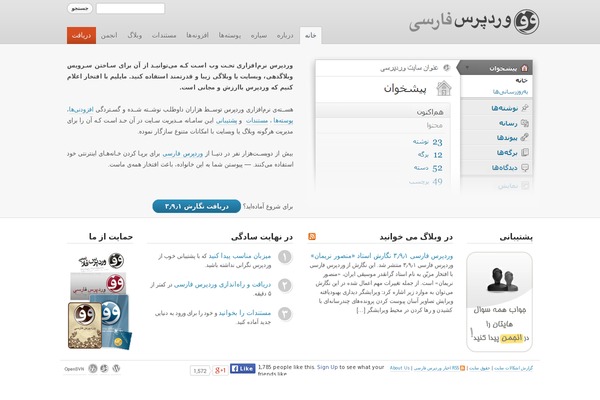
Task: Click the 'هم‌اکنون' widget header in dashboard preview
Action: [x=383, y=112]
